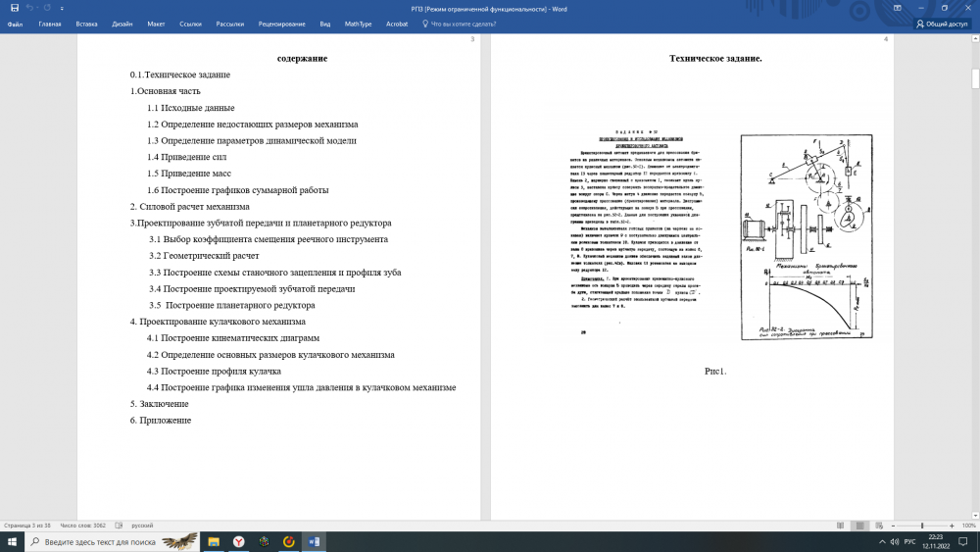Click the 'русский' language indicator
This screenshot has width=980, height=552.
tap(142, 526)
